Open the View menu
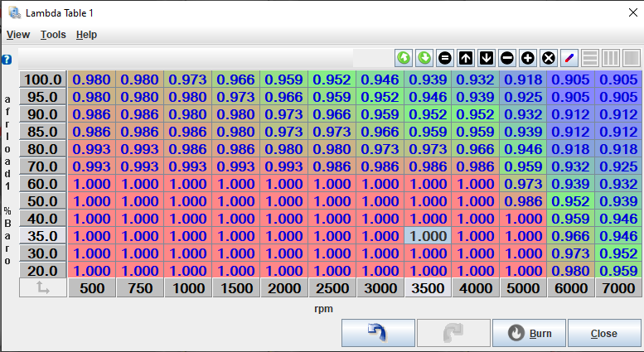This screenshot has height=352, width=644. click(x=18, y=35)
